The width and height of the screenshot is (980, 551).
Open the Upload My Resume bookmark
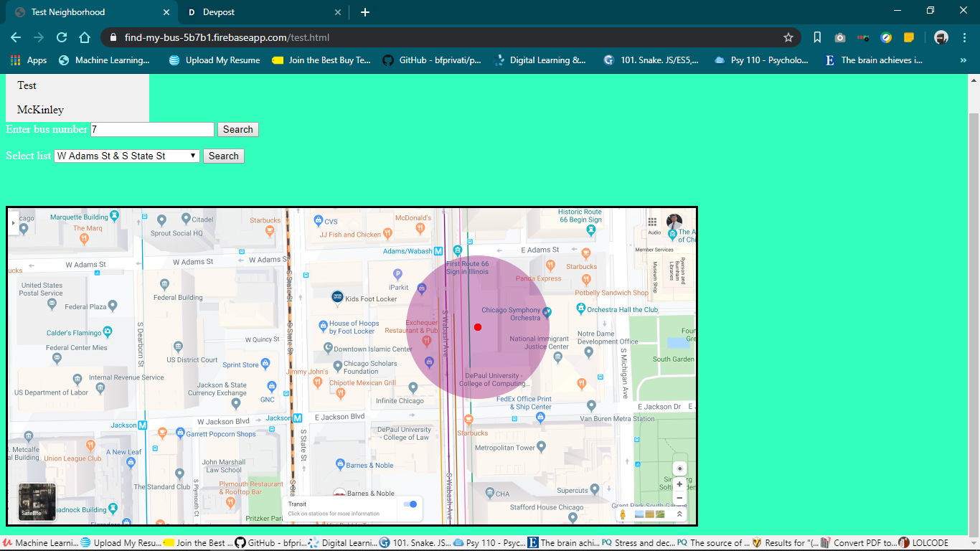coord(215,60)
